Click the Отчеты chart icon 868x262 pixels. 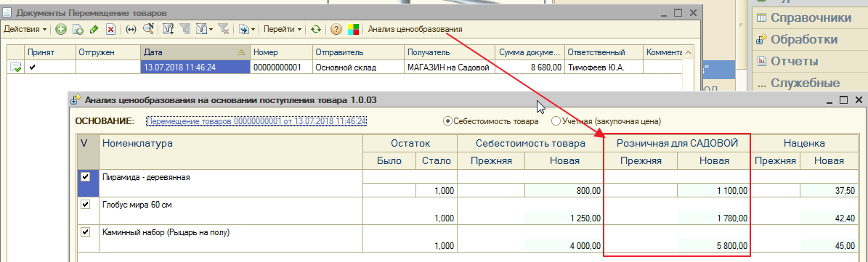762,61
